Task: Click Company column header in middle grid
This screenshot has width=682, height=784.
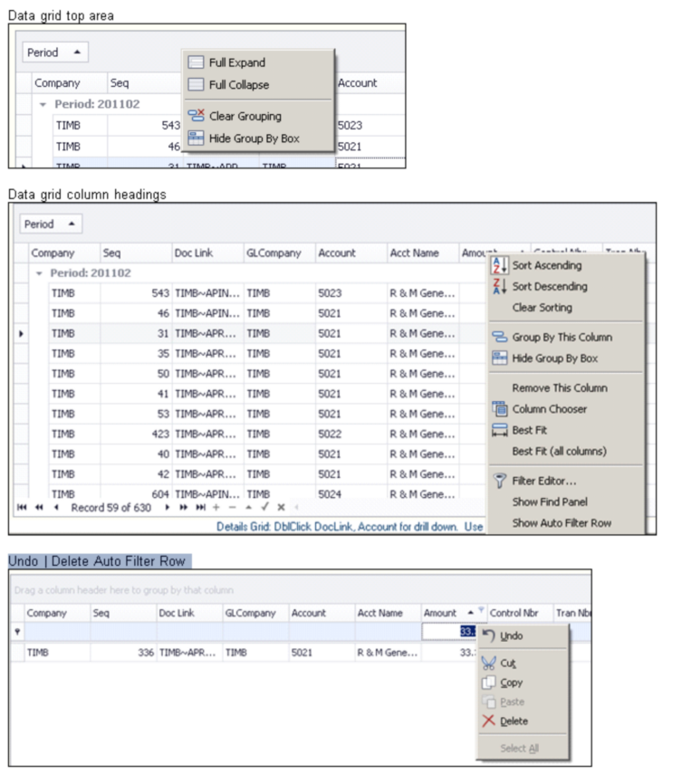Action: click(x=63, y=253)
